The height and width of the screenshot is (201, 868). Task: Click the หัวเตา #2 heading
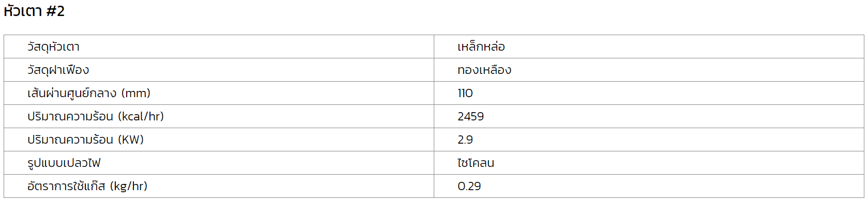(34, 11)
